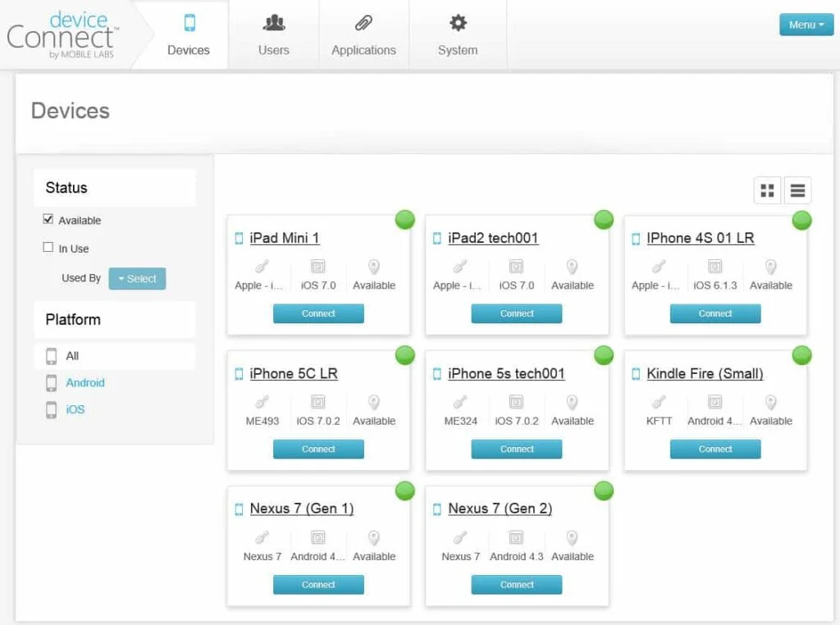Open Kindle Fire (Small) device details
840x625 pixels.
[705, 373]
